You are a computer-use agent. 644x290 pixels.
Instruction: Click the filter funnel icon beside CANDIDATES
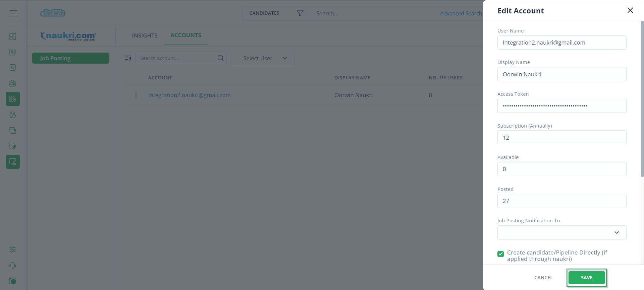(300, 13)
